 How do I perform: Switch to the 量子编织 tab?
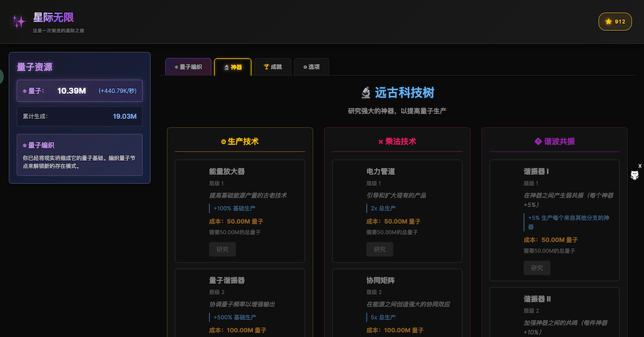click(188, 67)
